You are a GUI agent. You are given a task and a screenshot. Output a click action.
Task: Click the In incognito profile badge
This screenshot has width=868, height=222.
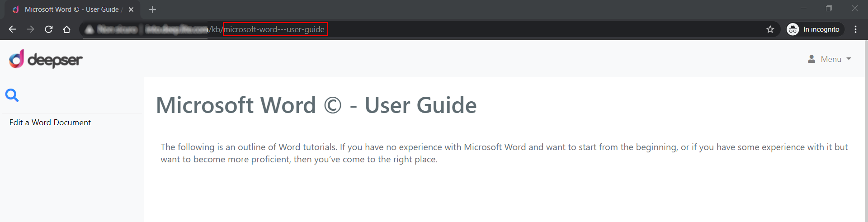[x=815, y=29]
